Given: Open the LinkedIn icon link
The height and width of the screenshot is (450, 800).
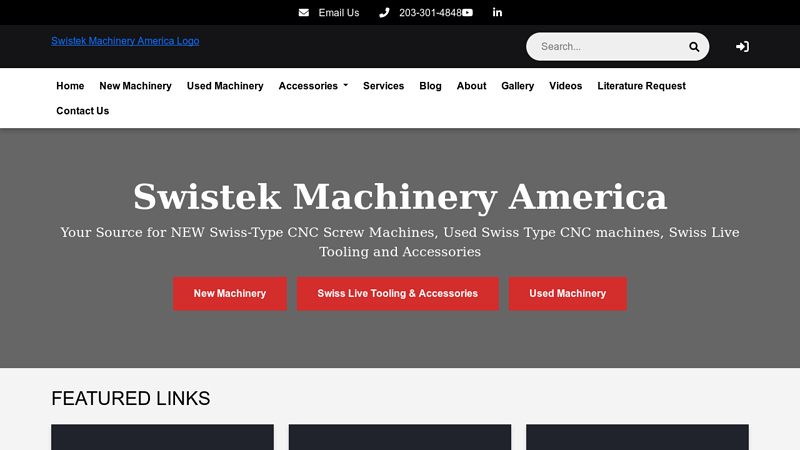Looking at the screenshot, I should coord(497,13).
